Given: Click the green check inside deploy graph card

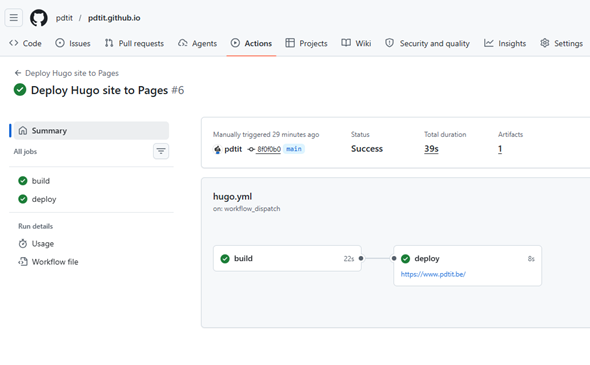Looking at the screenshot, I should click(406, 259).
